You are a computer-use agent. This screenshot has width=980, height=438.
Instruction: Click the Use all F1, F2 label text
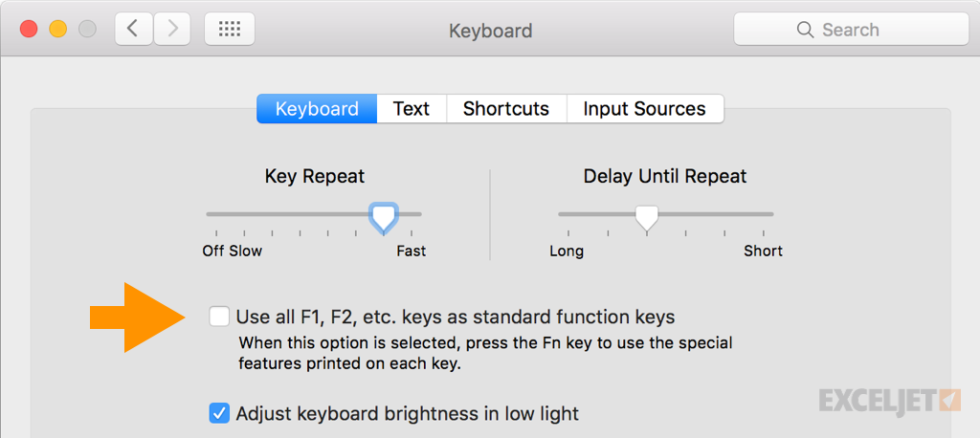(456, 317)
